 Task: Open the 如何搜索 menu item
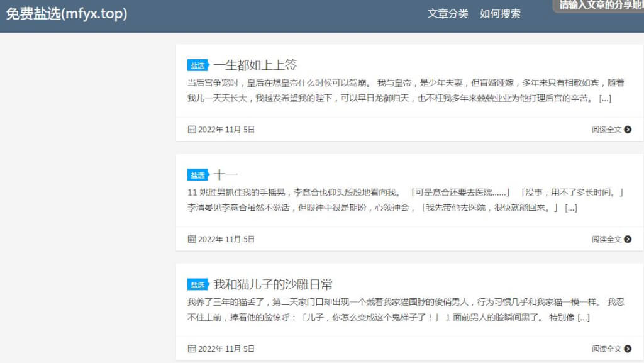[x=500, y=14]
